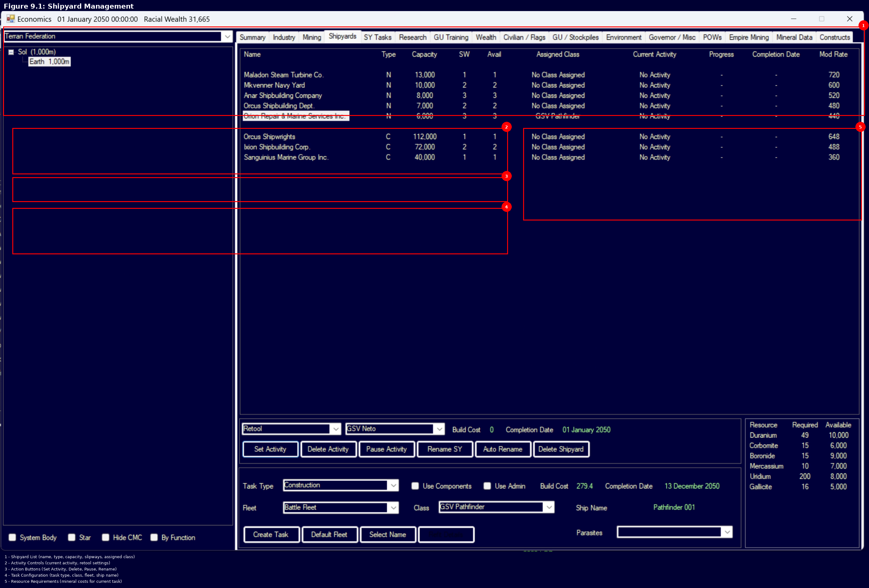This screenshot has width=869, height=588.
Task: Enable the System Body checkbox
Action: 12,537
